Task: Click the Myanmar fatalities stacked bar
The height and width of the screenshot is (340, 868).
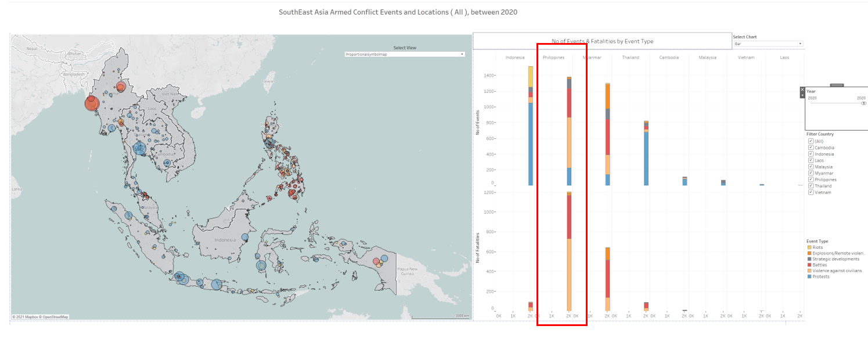Action: coord(607,279)
